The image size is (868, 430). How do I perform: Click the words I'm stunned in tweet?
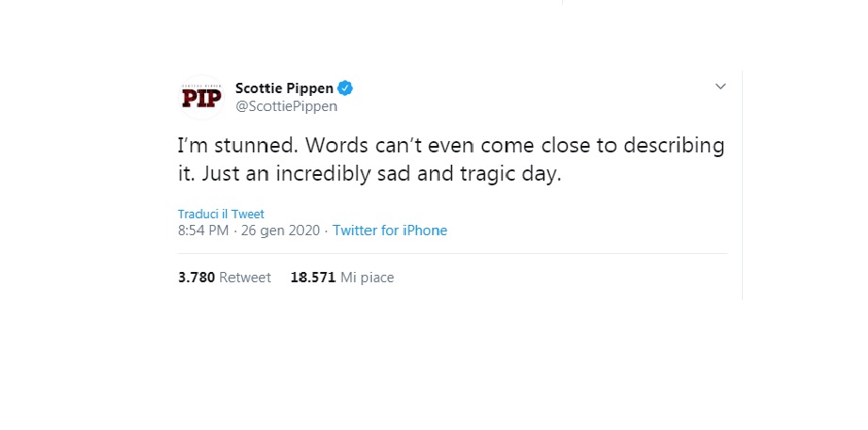click(x=238, y=145)
